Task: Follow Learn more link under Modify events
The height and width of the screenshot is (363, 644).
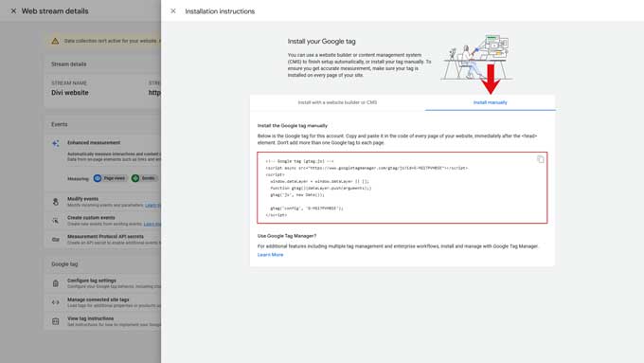Action: 152,205
